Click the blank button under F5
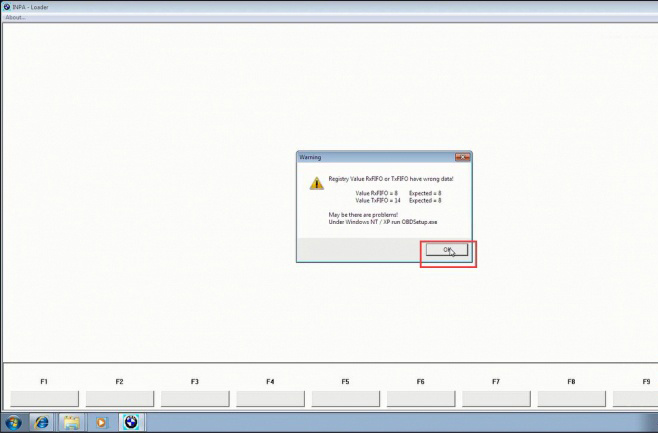 [x=346, y=399]
